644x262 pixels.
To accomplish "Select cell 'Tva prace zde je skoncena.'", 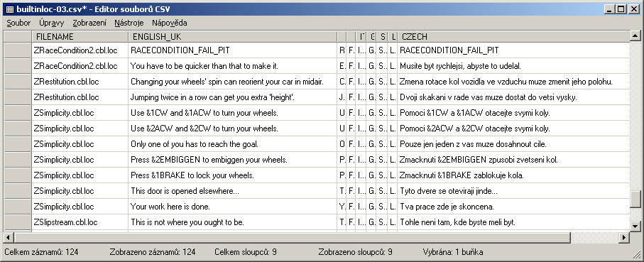I will (x=513, y=206).
